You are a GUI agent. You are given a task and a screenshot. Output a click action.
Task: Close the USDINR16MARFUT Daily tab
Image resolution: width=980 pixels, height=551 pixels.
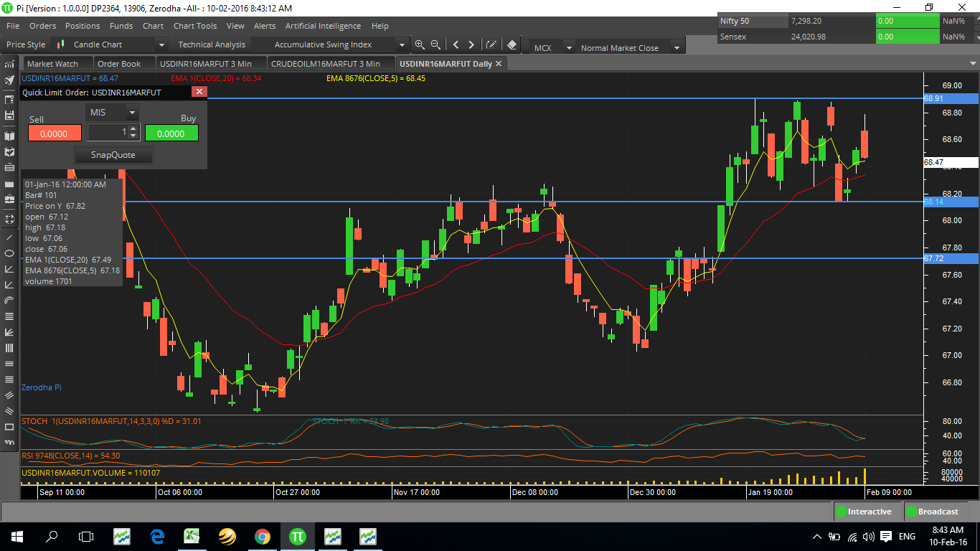tap(500, 63)
